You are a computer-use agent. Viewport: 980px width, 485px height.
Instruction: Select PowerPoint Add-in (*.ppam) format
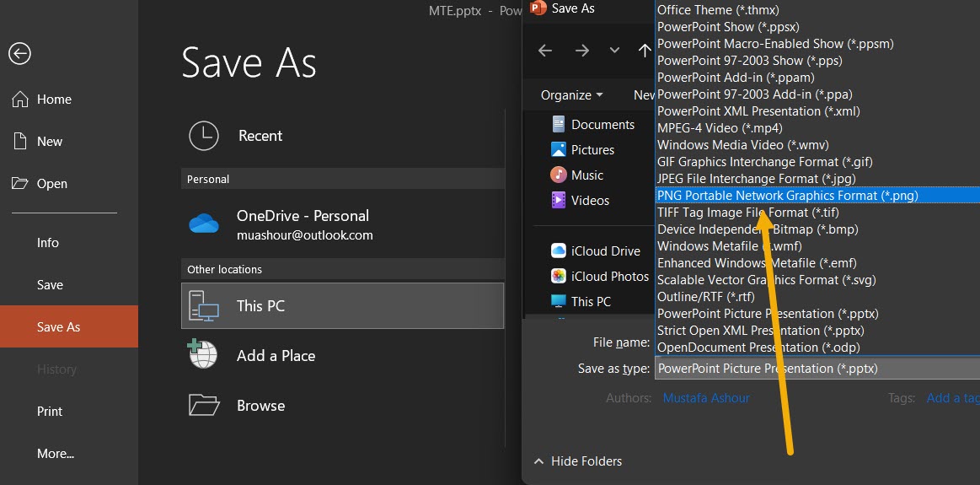coord(817,78)
